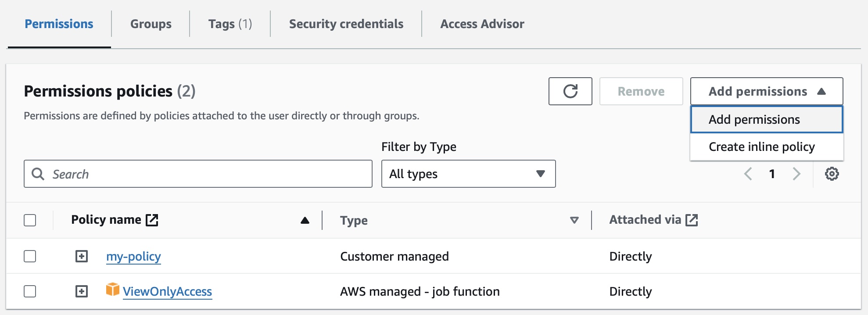Expand the my-policy row details
The width and height of the screenshot is (868, 315).
[82, 256]
